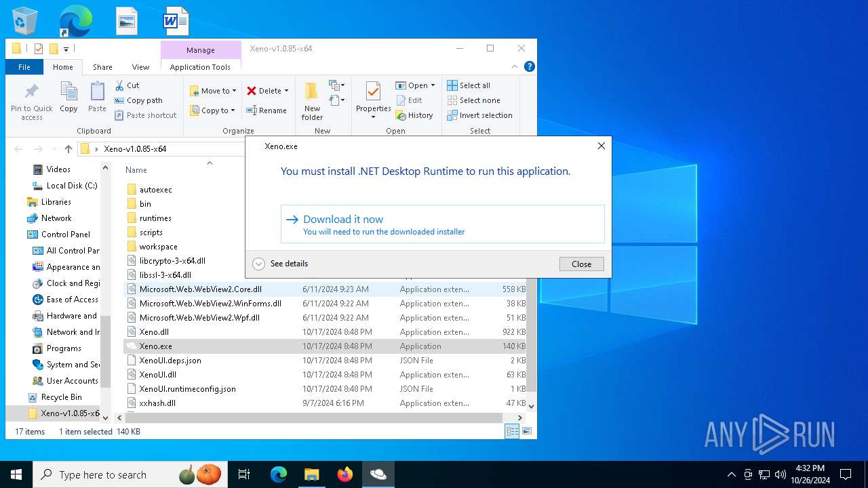Open the notification center icon
Screen dimensions: 868x488
tap(846, 474)
